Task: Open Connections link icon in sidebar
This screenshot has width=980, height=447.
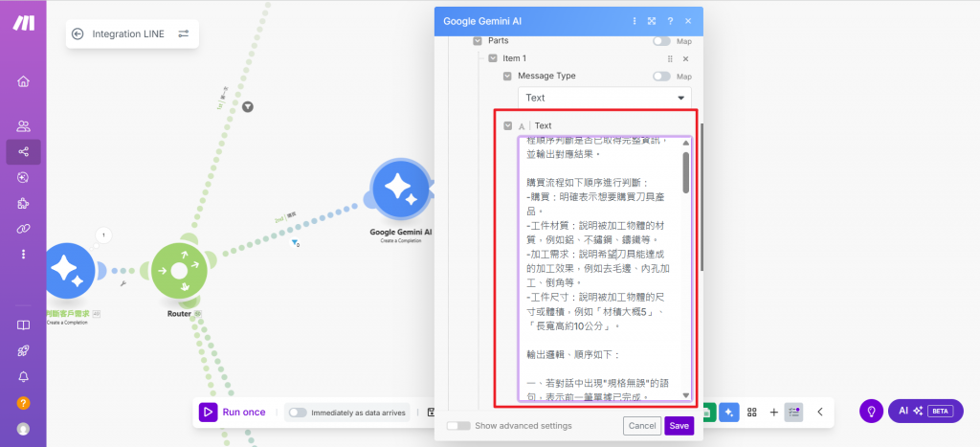Action: 24,229
